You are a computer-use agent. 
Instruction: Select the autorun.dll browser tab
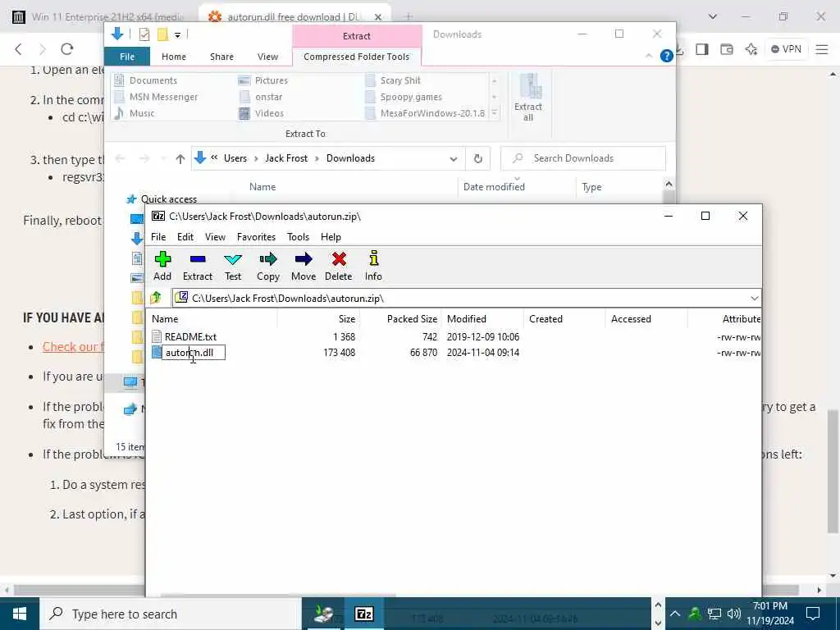[294, 16]
